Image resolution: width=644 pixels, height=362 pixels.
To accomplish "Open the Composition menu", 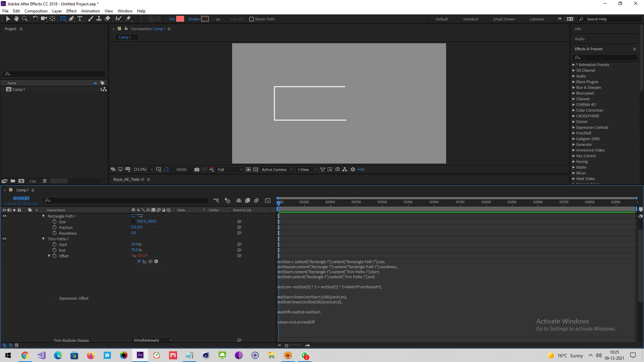I will click(x=36, y=11).
